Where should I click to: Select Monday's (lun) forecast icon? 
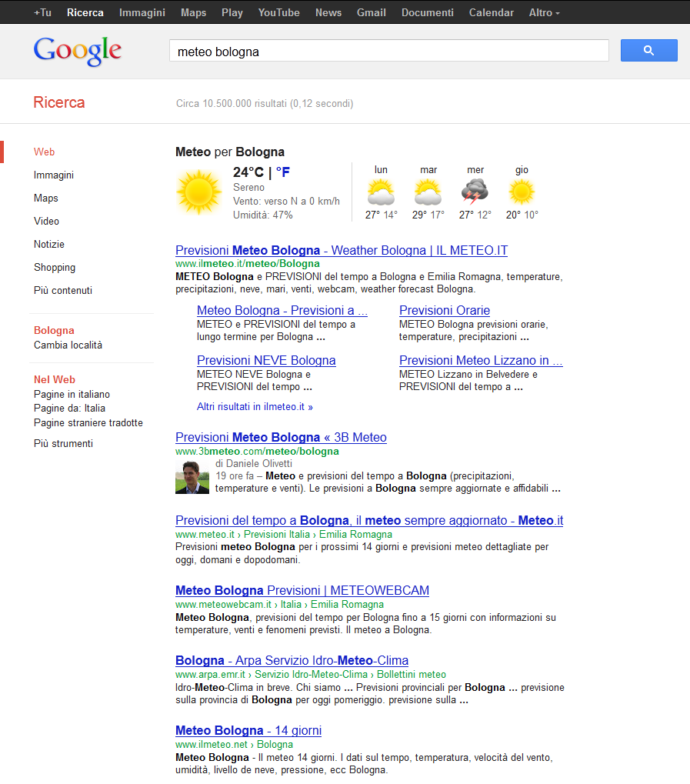(x=381, y=192)
